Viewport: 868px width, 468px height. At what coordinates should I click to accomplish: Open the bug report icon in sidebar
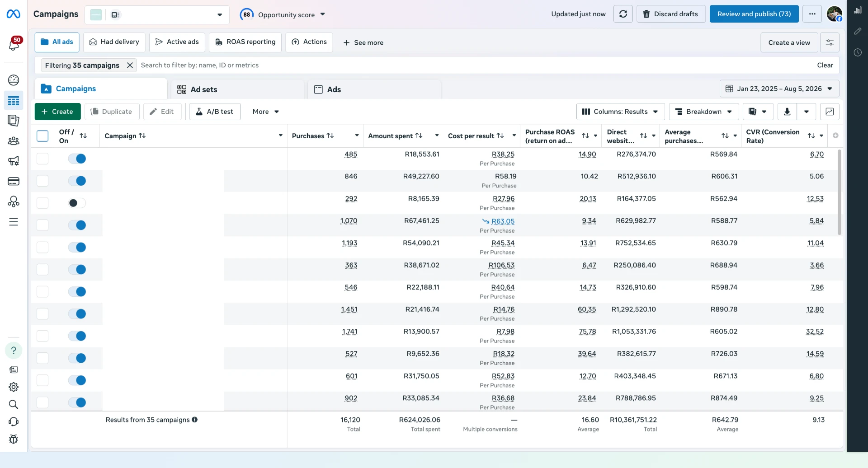[14, 439]
